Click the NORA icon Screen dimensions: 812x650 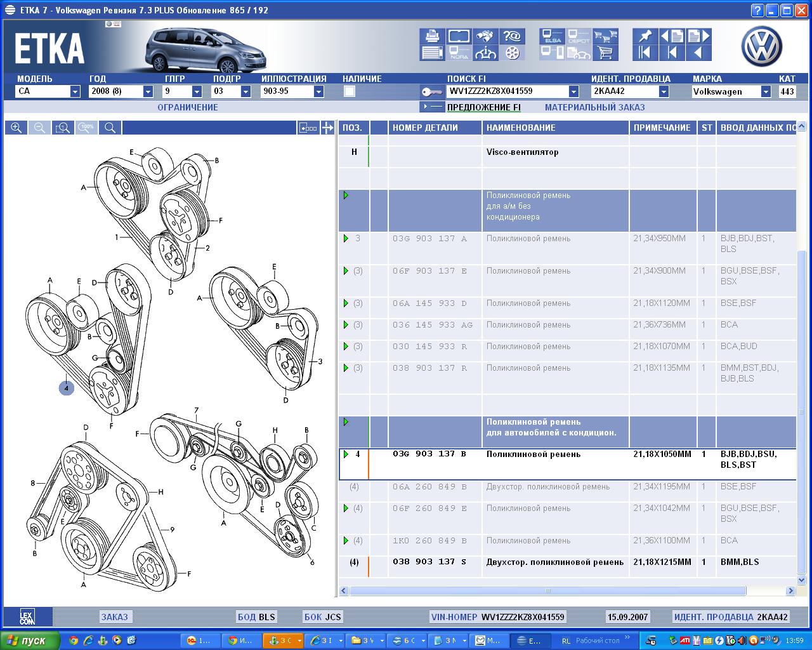pos(459,53)
